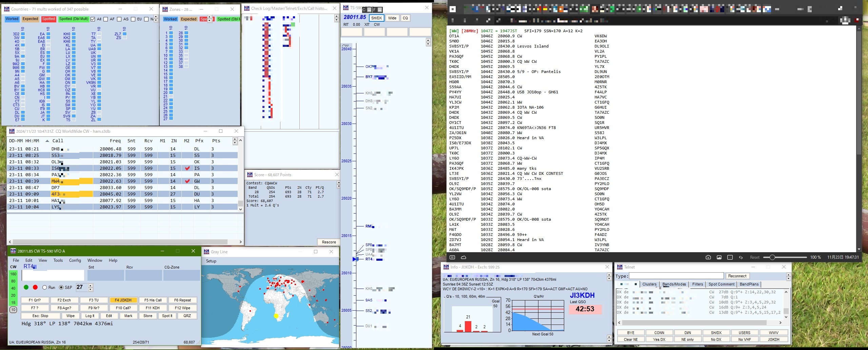This screenshot has width=868, height=350.
Task: Click the yellow sun marker on Gray Line map
Action: [x=276, y=316]
